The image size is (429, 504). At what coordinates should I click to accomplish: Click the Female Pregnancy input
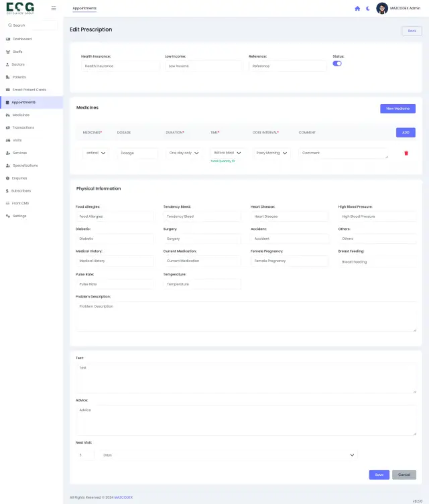[290, 261]
